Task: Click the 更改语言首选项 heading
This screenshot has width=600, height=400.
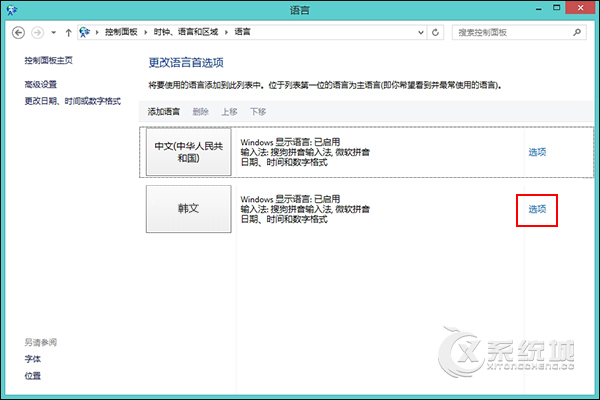Action: tap(186, 63)
